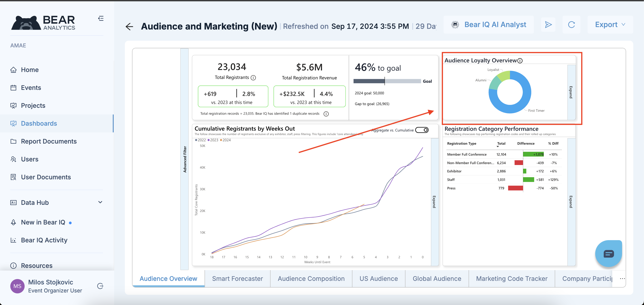Image resolution: width=644 pixels, height=305 pixels.
Task: Click the duplicate records info icon
Action: (326, 114)
